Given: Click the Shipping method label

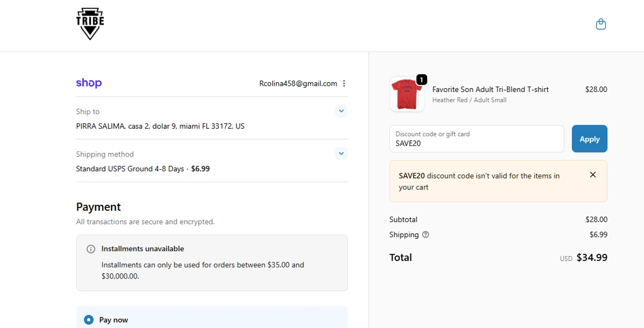Looking at the screenshot, I should 105,154.
